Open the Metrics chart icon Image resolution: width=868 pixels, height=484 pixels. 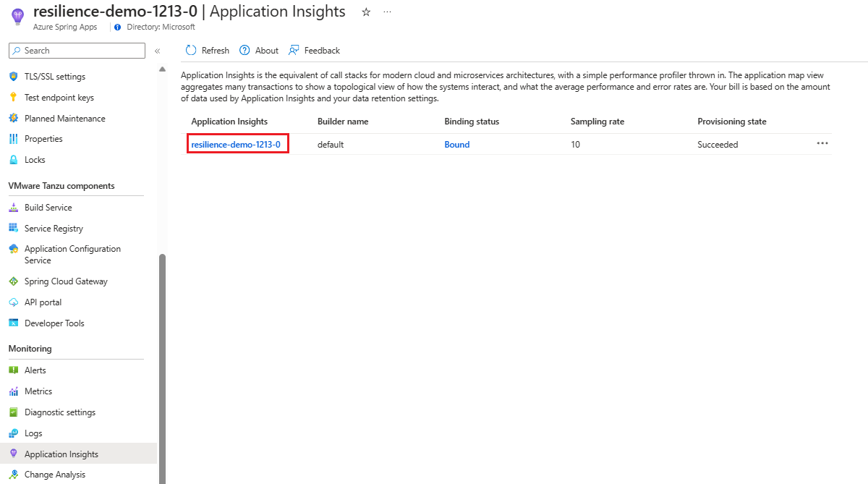(x=13, y=391)
